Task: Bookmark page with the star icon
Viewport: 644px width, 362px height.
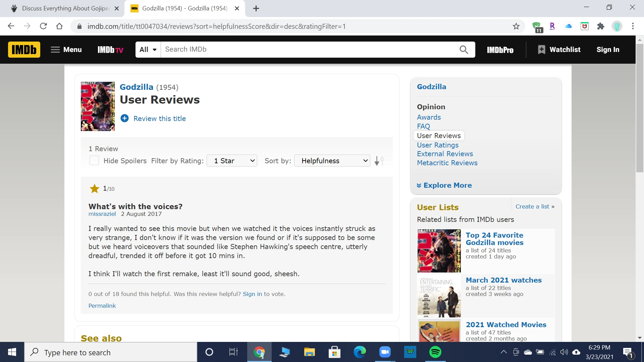Action: 516,26
